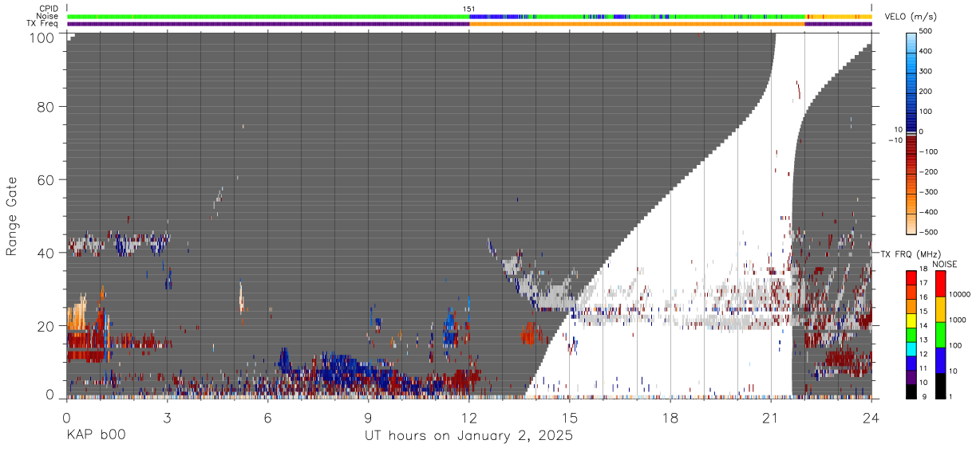980x452 pixels.
Task: Click the y-axis tick label '60'
Action: click(46, 179)
